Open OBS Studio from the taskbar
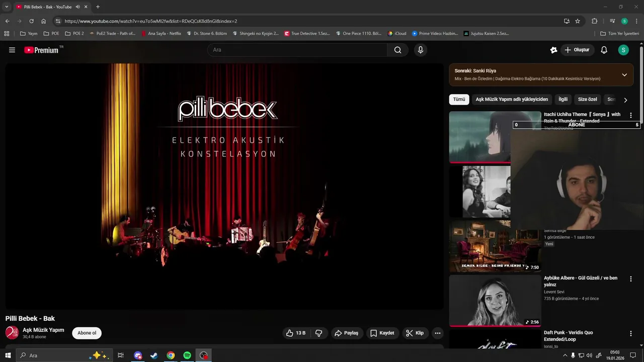 point(203,355)
